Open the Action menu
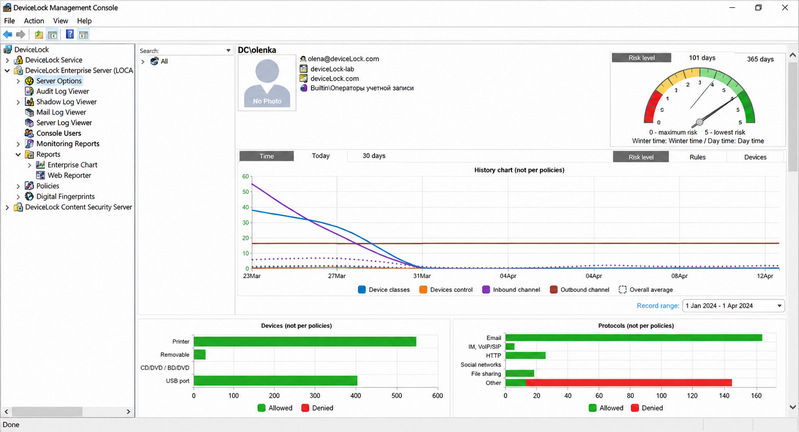Viewport: 799px width, 432px height. tap(34, 21)
